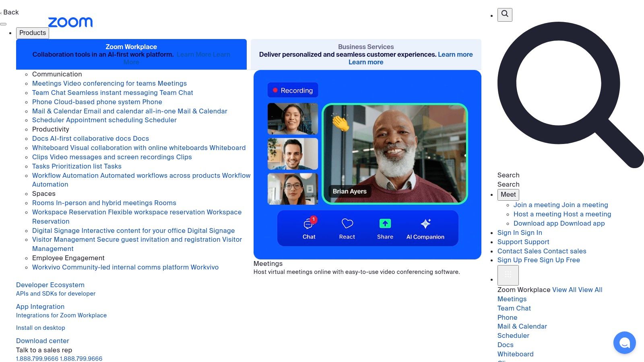
Task: Click the Recording indicator badge
Action: pos(293,90)
